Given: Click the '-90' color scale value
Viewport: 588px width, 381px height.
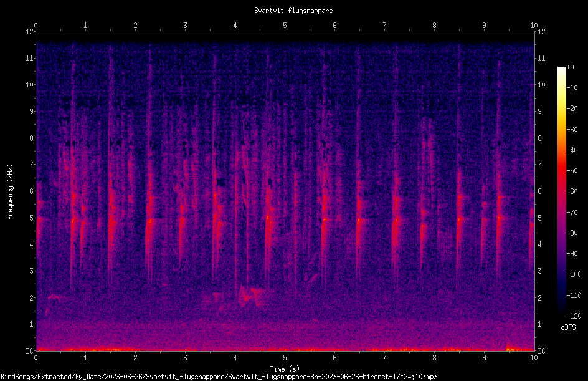Looking at the screenshot, I should pyautogui.click(x=572, y=253).
